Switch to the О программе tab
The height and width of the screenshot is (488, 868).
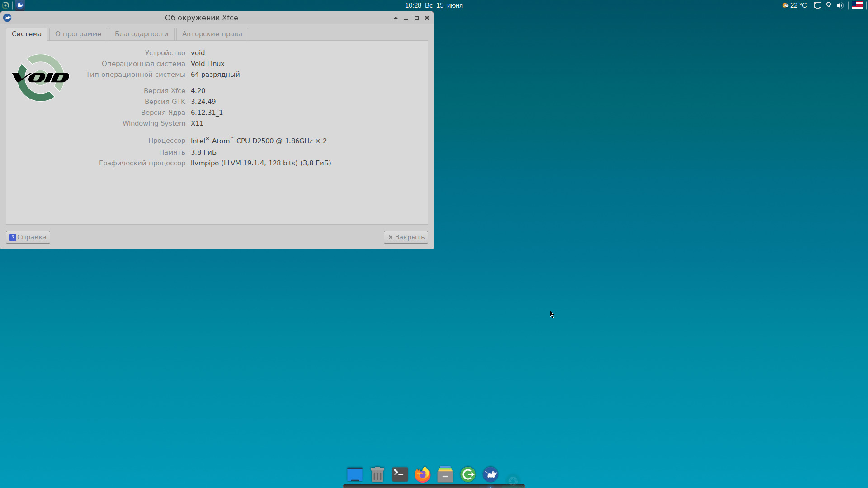click(78, 34)
